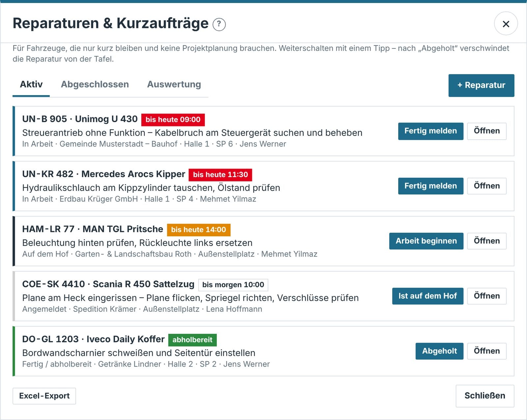
Task: Click the Beleuchtung hinten prüfen description
Action: [137, 243]
